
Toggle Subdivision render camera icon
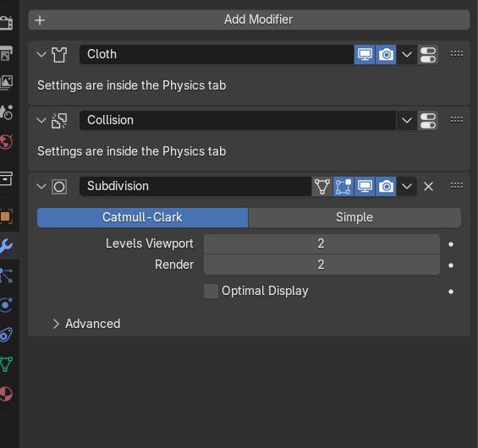coord(386,187)
